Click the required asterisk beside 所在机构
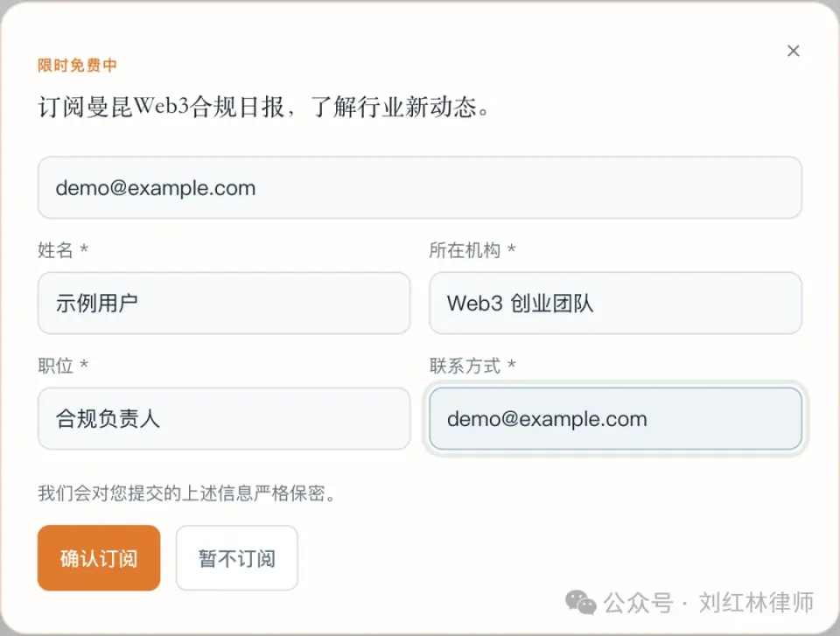840x636 pixels. [512, 248]
